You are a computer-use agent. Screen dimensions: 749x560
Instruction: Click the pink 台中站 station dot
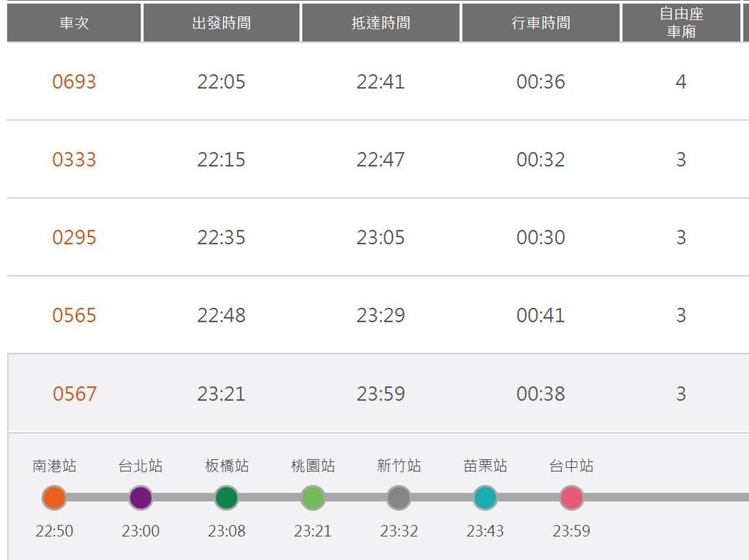pos(571,497)
